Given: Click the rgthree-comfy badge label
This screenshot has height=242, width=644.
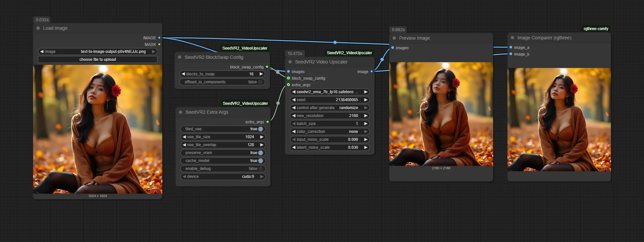Looking at the screenshot, I should (x=596, y=29).
